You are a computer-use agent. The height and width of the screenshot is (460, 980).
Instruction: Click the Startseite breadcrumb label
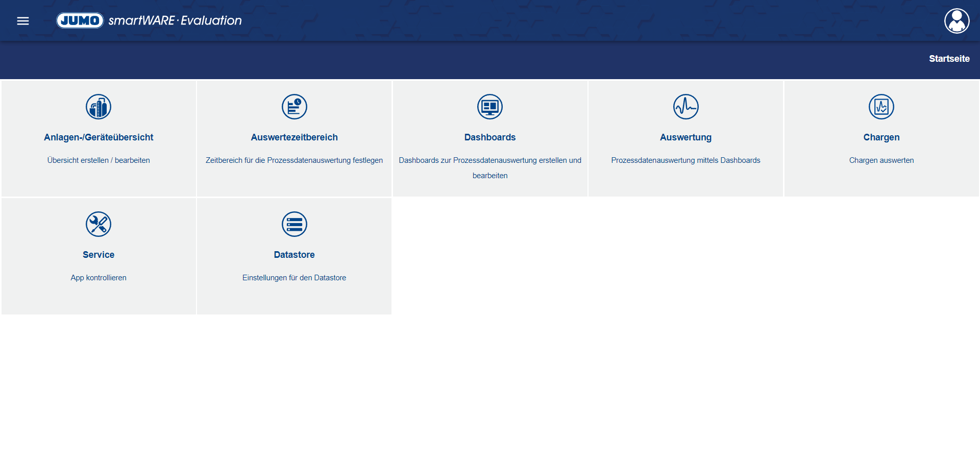click(x=949, y=59)
